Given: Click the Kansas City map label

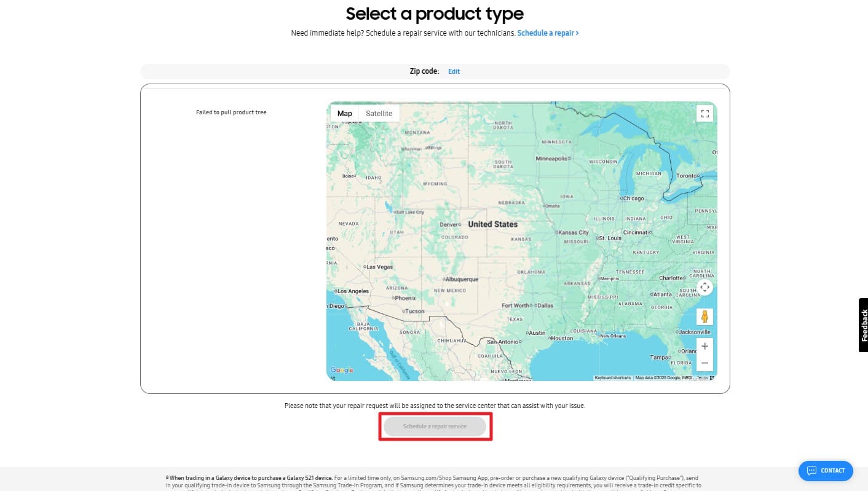Looking at the screenshot, I should (573, 232).
